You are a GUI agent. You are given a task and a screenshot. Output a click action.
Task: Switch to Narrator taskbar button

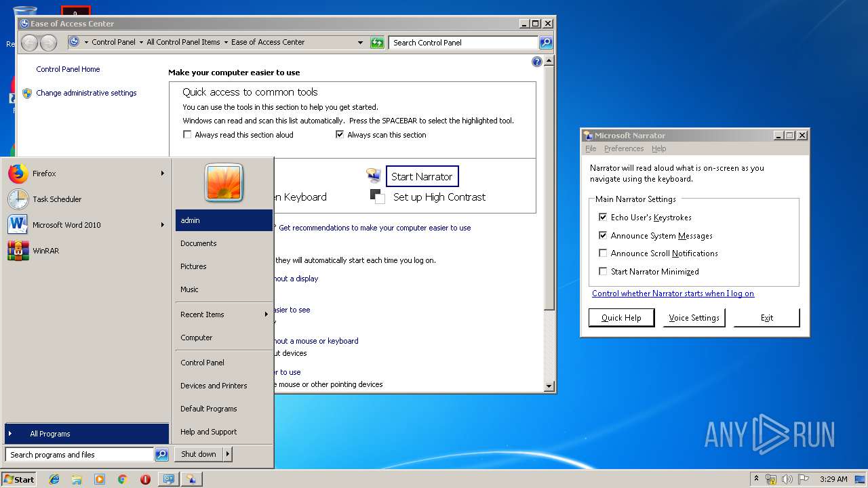[x=192, y=479]
